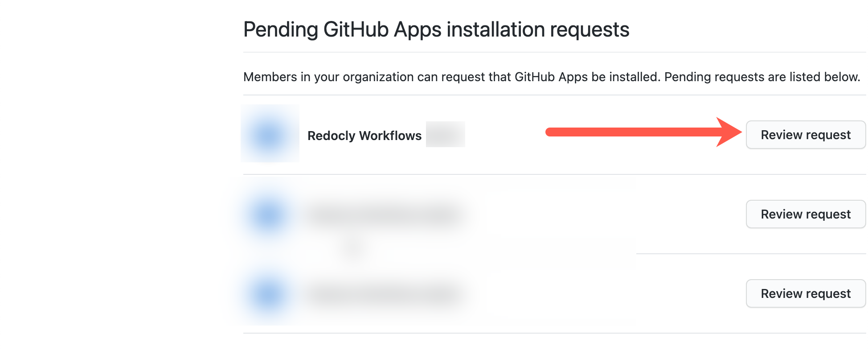Click the blurred tag beside Redocly Workflows
This screenshot has height=355, width=868.
pyautogui.click(x=446, y=134)
